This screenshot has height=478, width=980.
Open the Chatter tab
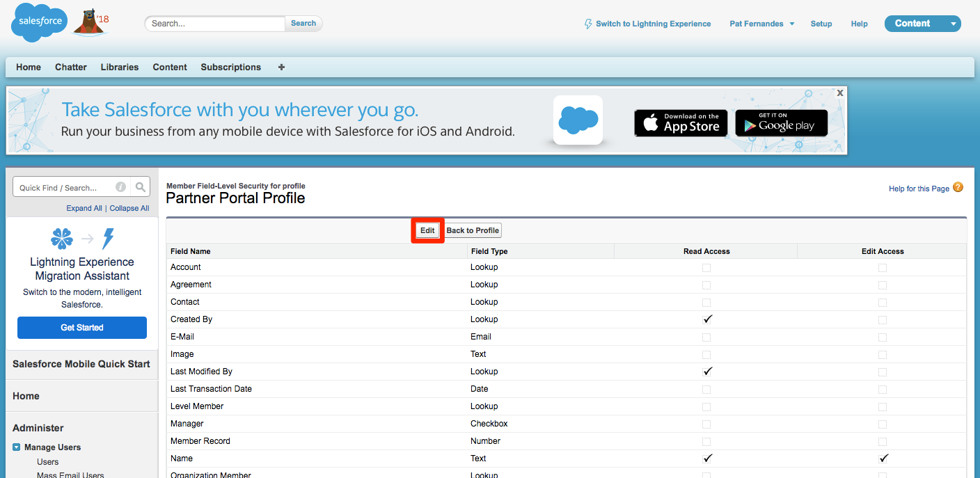[71, 67]
